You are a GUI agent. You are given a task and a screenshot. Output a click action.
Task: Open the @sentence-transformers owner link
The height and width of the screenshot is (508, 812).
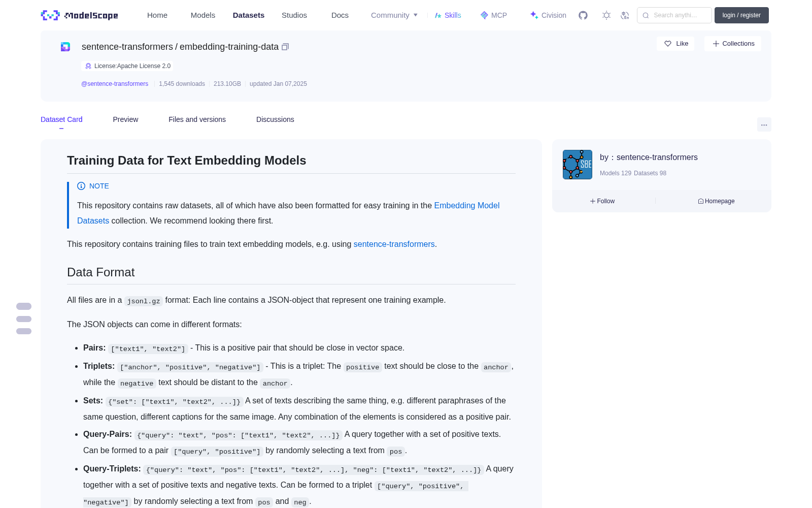pos(115,84)
